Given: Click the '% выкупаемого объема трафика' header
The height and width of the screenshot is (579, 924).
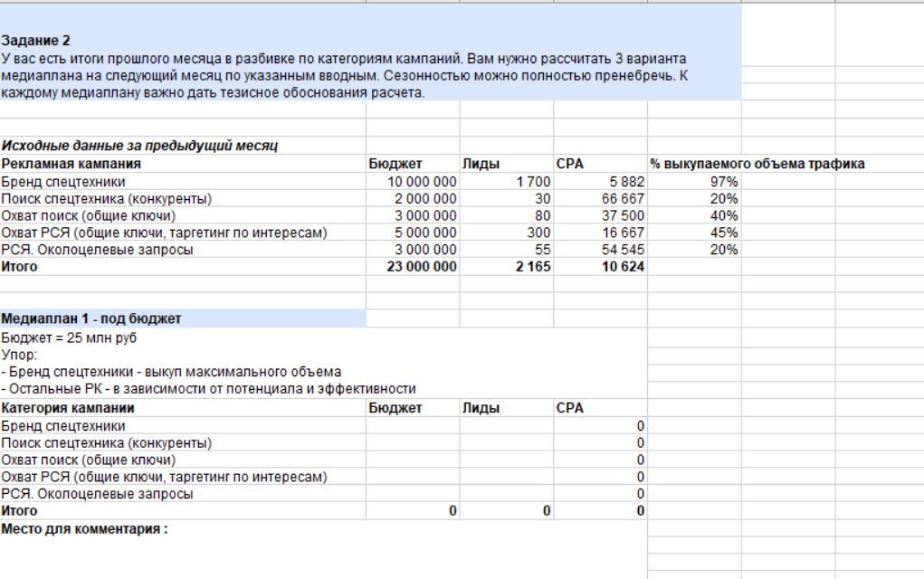Looking at the screenshot, I should pyautogui.click(x=757, y=164).
